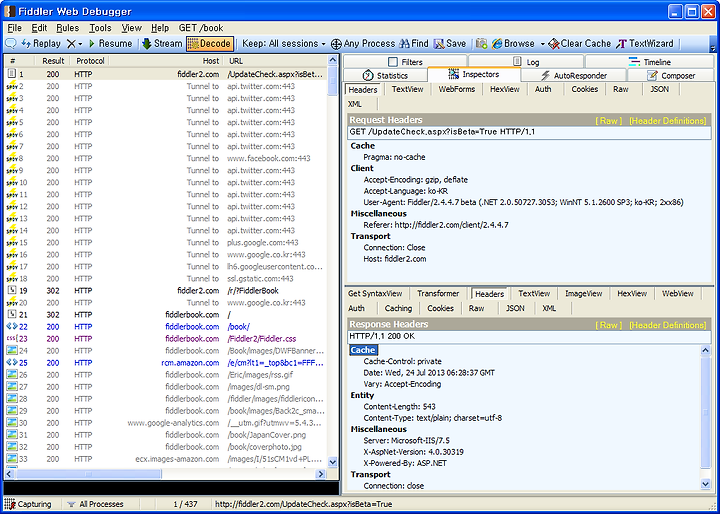Sort sessions by Host column header
The height and width of the screenshot is (514, 720).
[x=167, y=61]
